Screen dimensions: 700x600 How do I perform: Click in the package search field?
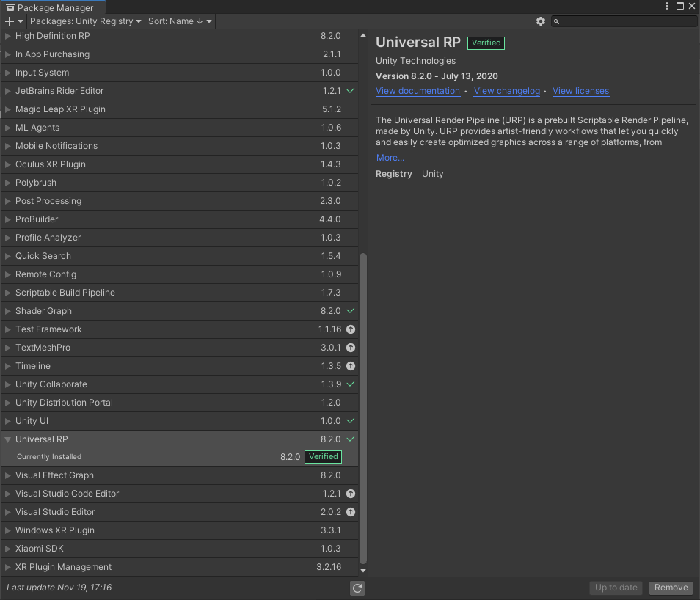point(628,21)
